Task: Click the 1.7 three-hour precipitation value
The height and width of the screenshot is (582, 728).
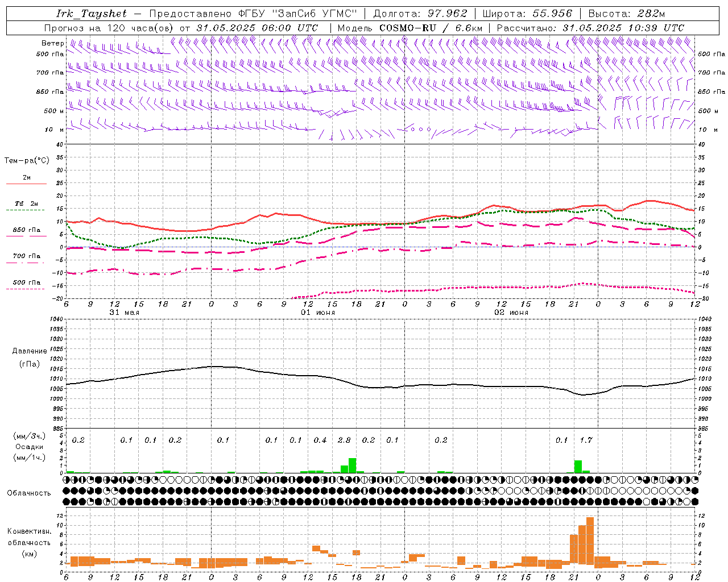Action: click(586, 440)
